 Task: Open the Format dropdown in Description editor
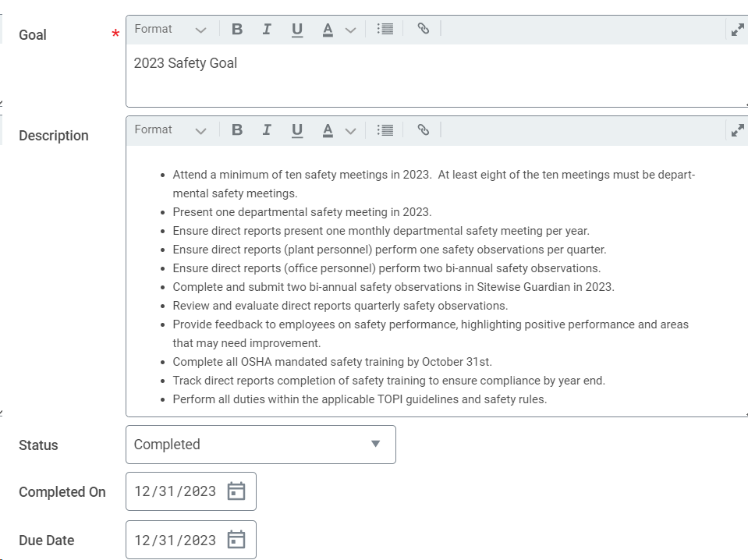coord(170,129)
